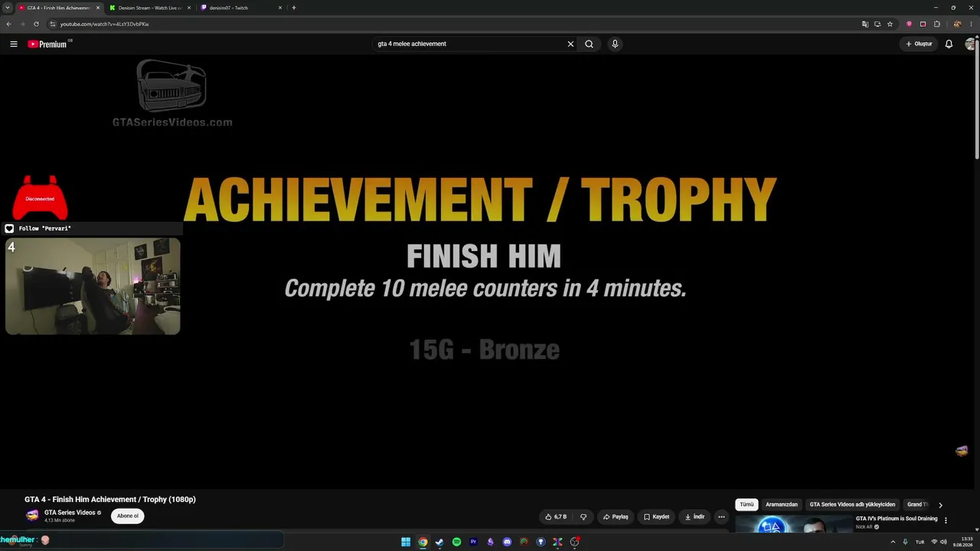Open the system tray microphone indicator
The height and width of the screenshot is (551, 980).
[x=906, y=542]
